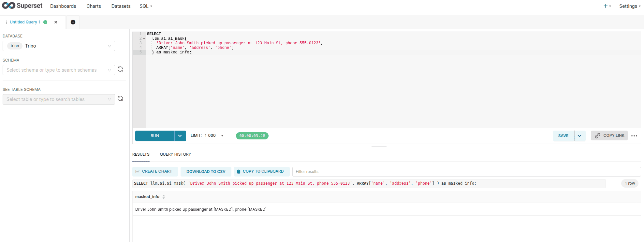Open the Dashboards menu item
644x242 pixels.
63,6
